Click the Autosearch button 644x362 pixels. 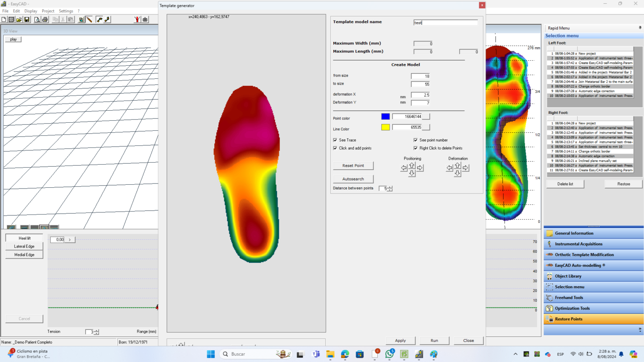pyautogui.click(x=353, y=179)
